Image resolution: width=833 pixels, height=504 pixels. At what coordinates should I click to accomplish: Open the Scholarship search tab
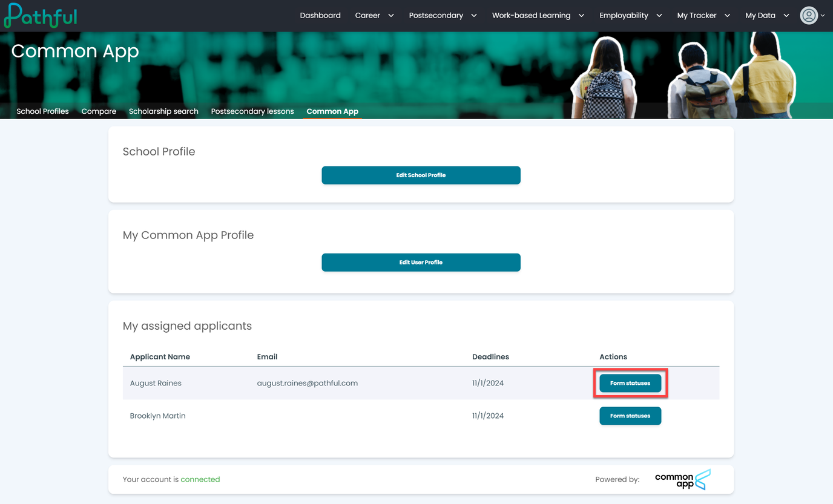click(x=163, y=111)
